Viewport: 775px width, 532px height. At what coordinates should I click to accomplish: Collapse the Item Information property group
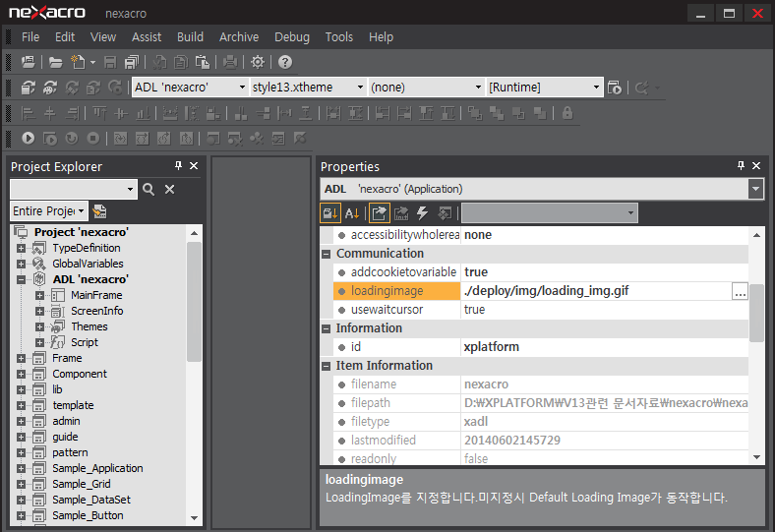pyautogui.click(x=326, y=366)
